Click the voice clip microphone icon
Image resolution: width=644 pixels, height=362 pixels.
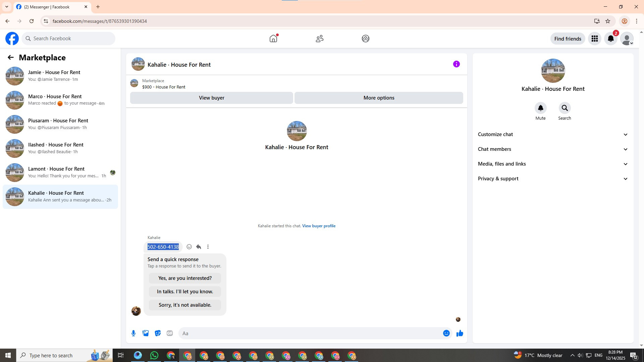[x=133, y=333]
